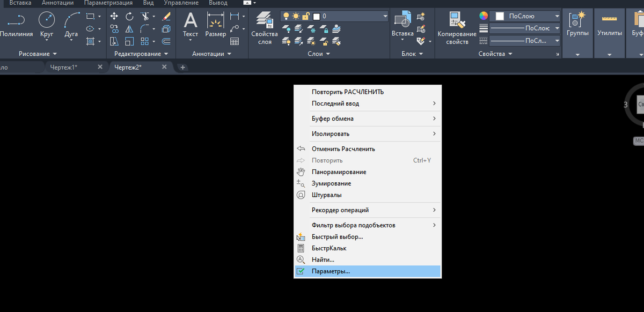This screenshot has width=644, height=312.
Task: Click the Table icon in Аннотации
Action: 235,41
